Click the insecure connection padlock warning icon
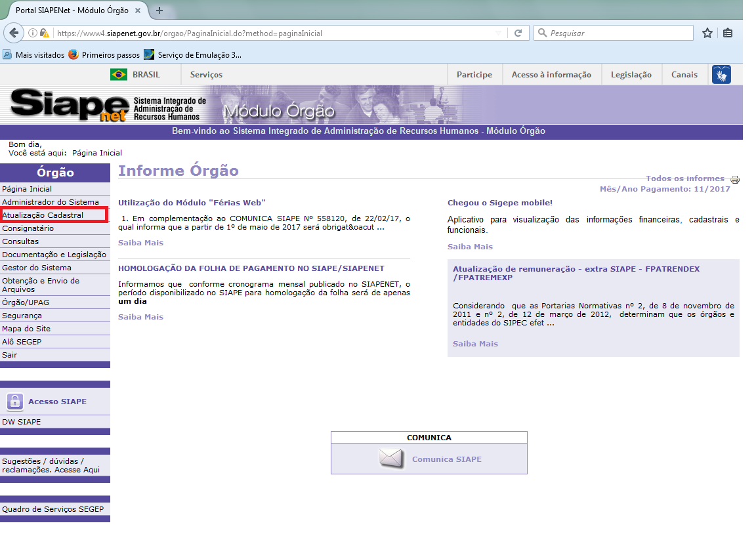This screenshot has width=756, height=538. tap(45, 33)
